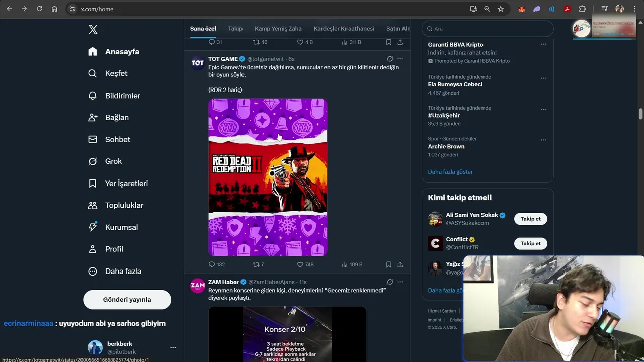Follow Conflict account
Image resolution: width=644 pixels, height=362 pixels.
[530, 243]
